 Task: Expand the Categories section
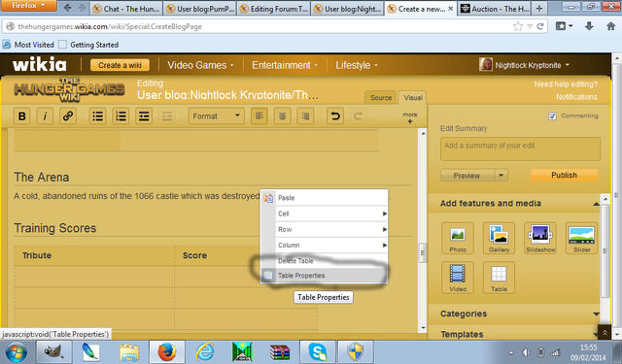tap(596, 314)
